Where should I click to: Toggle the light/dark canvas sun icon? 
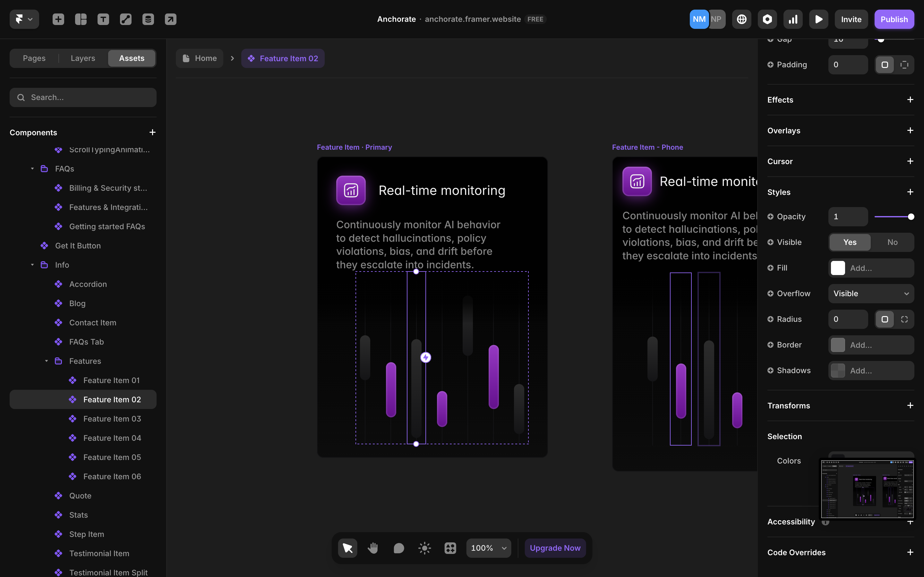(x=424, y=548)
